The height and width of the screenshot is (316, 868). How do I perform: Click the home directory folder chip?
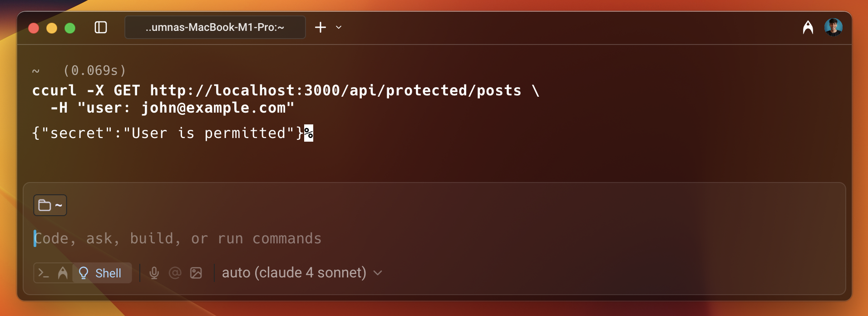click(50, 205)
